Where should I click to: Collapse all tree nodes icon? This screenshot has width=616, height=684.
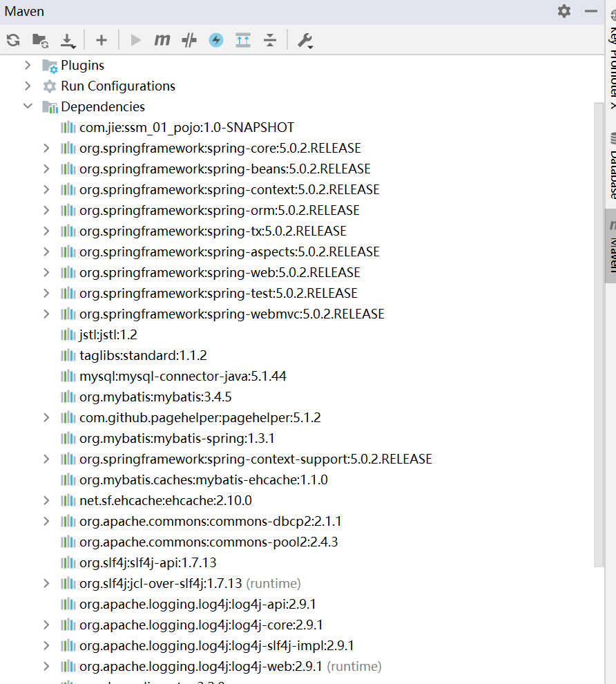click(x=270, y=40)
